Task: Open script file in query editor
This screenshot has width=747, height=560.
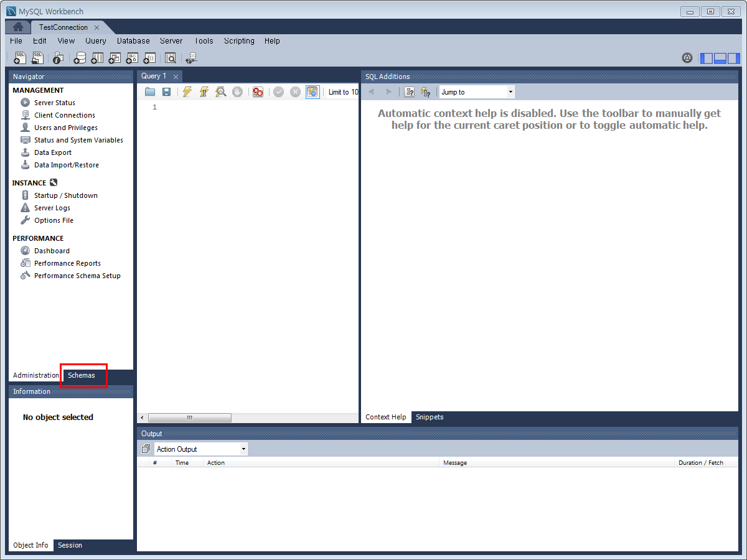Action: coord(150,92)
